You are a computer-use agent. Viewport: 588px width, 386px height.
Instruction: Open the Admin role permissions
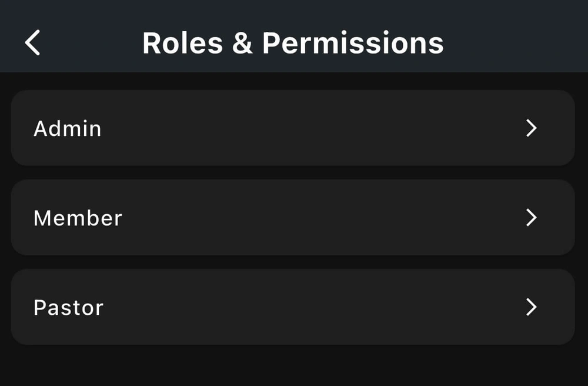[292, 128]
